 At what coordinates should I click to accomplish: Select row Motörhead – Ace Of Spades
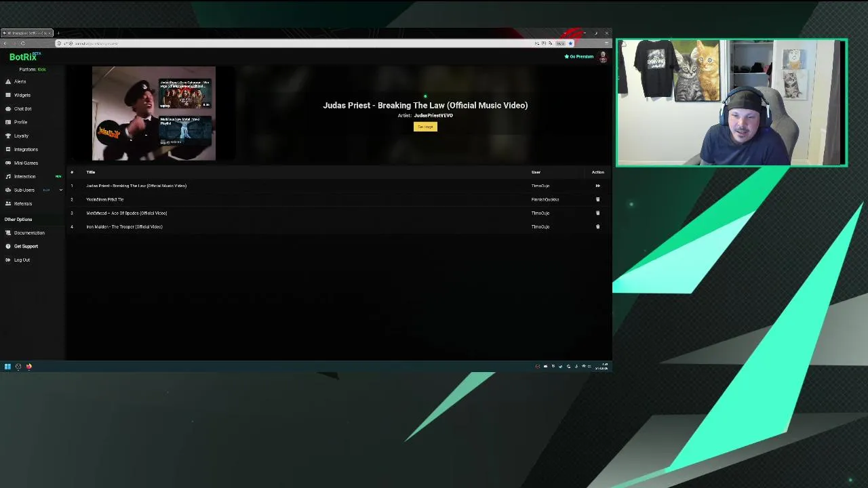[339, 213]
